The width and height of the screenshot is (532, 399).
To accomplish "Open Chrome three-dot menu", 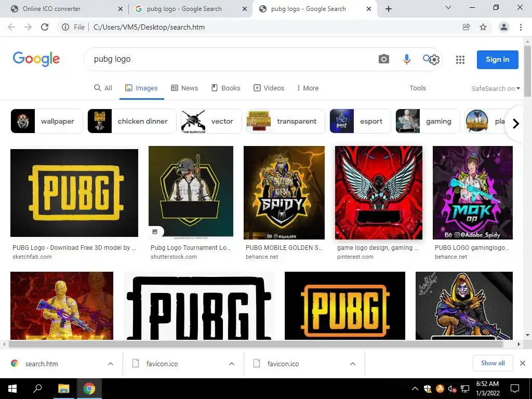I will coord(521,27).
